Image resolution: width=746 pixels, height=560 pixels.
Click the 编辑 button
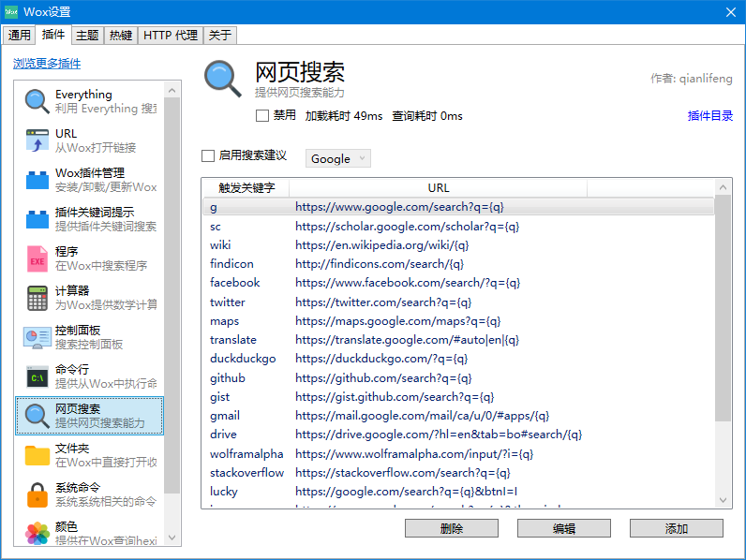564,528
